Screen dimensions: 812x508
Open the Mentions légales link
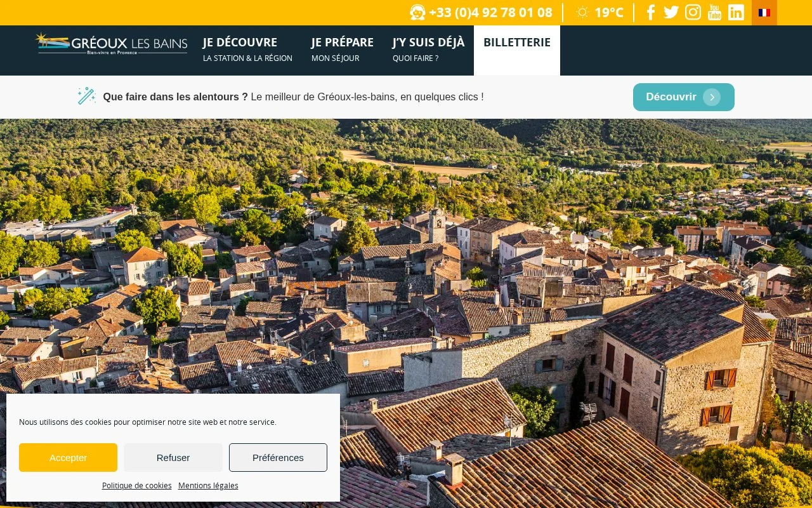pos(208,485)
